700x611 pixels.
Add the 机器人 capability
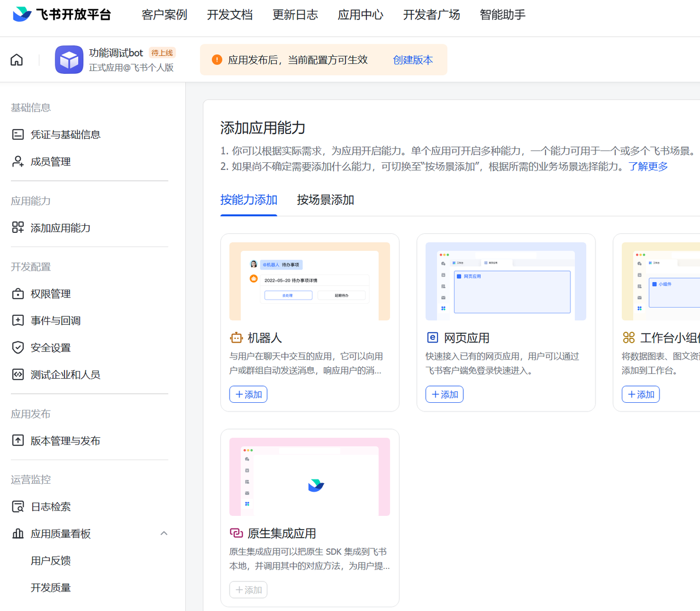tap(248, 395)
